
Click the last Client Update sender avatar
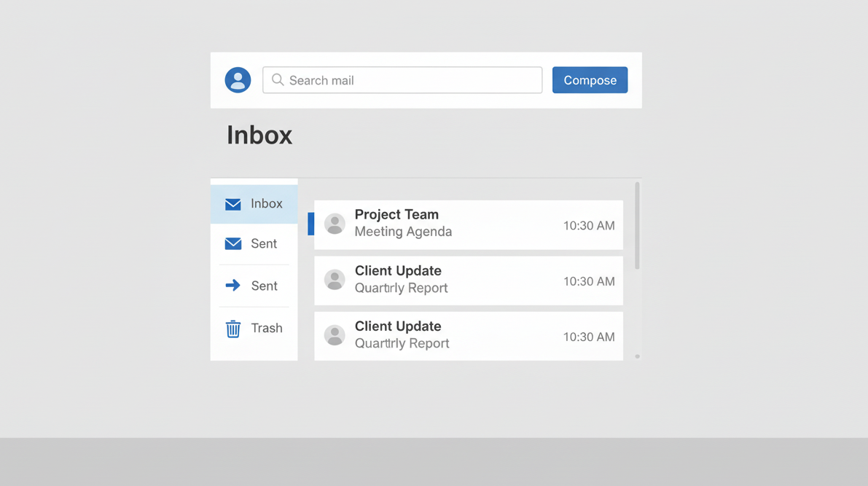335,335
